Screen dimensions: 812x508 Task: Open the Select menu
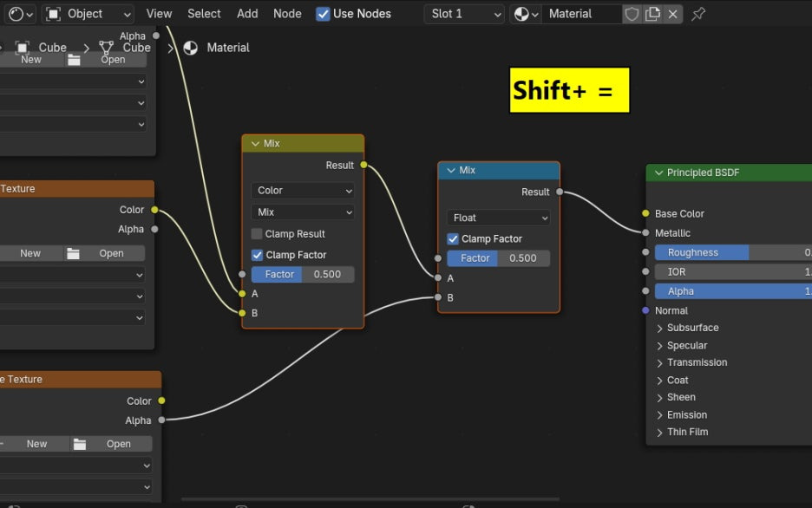(204, 14)
